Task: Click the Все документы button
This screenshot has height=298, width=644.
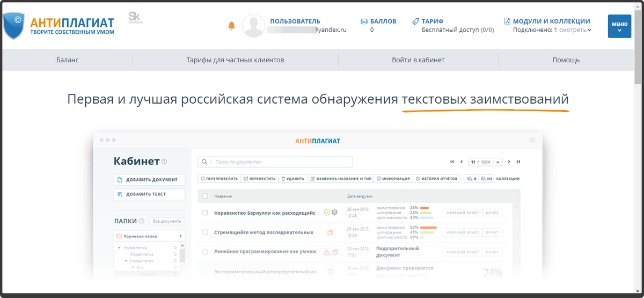Action: 166,221
